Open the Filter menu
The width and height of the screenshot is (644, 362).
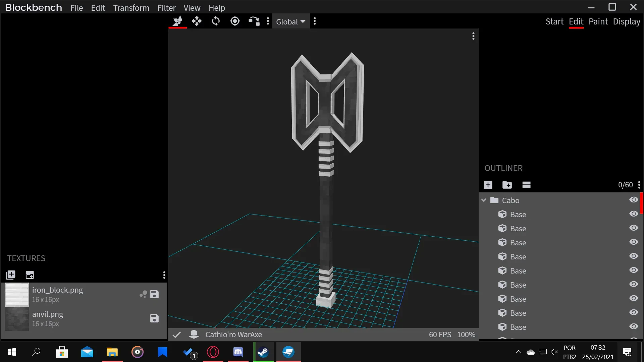(x=166, y=8)
